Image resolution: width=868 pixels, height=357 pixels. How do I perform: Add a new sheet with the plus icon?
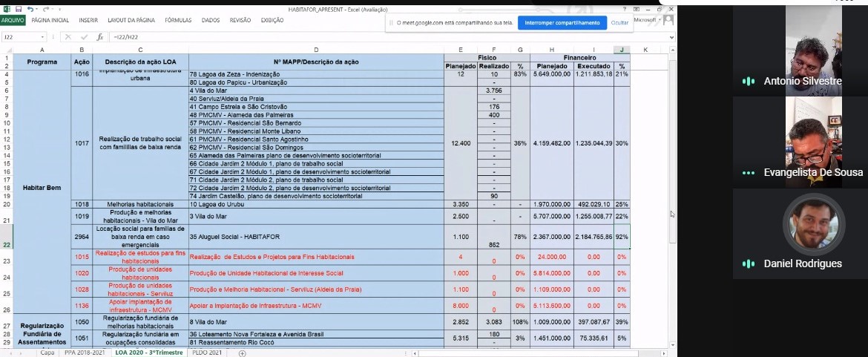pyautogui.click(x=242, y=353)
